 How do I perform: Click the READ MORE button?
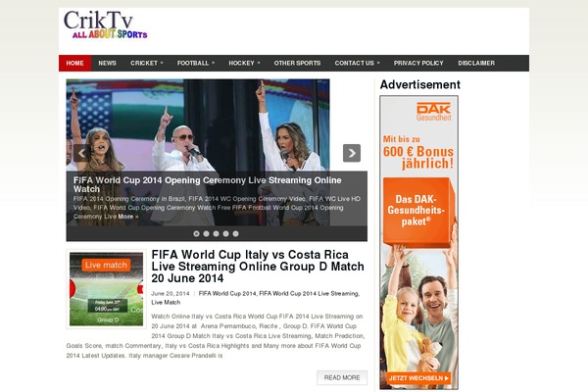[x=342, y=377]
